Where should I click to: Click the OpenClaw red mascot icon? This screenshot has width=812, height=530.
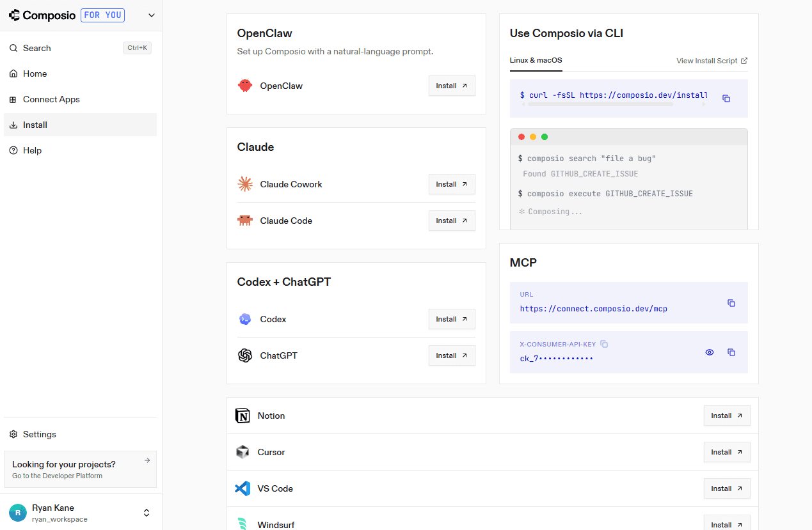coord(245,86)
